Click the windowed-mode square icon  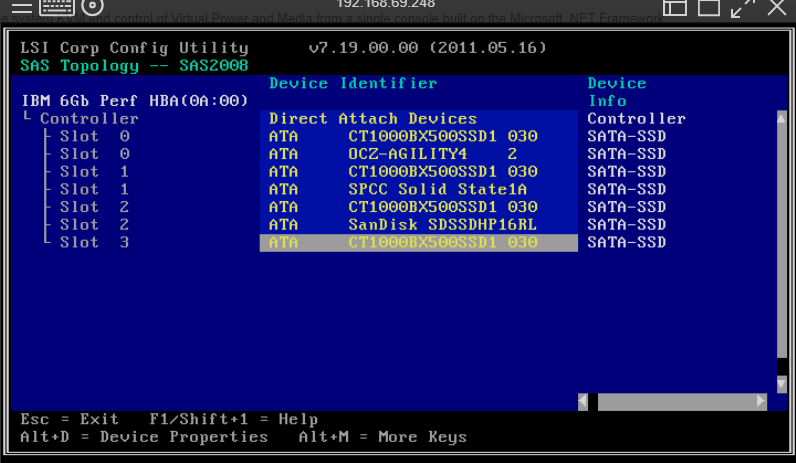click(x=709, y=7)
